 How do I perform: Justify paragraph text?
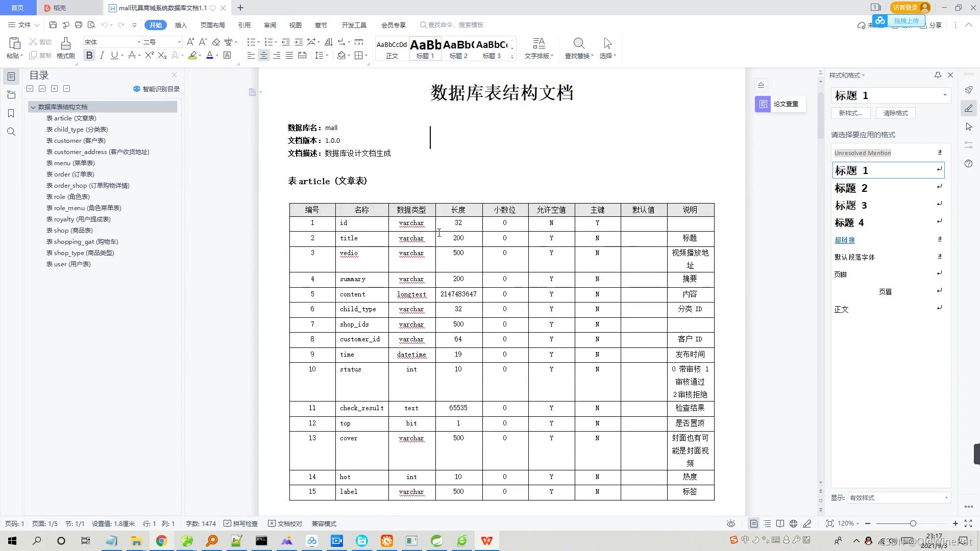289,55
